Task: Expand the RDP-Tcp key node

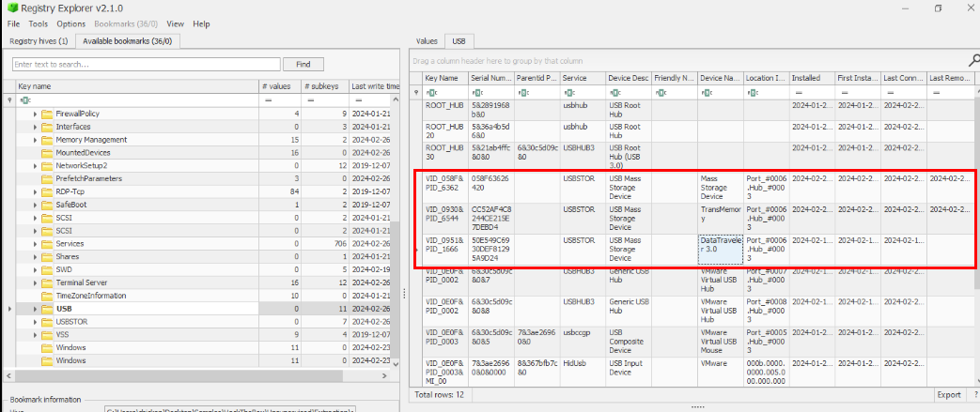Action: (36, 191)
